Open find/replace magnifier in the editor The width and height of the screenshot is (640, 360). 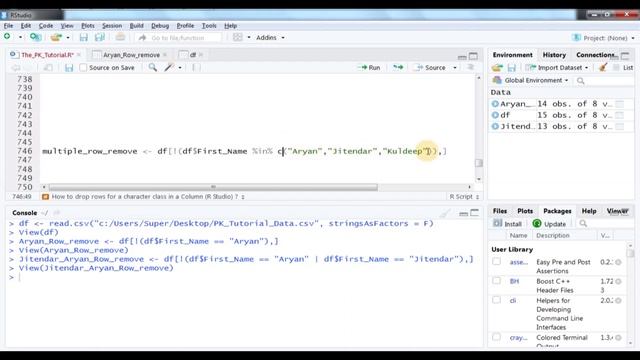pyautogui.click(x=153, y=67)
